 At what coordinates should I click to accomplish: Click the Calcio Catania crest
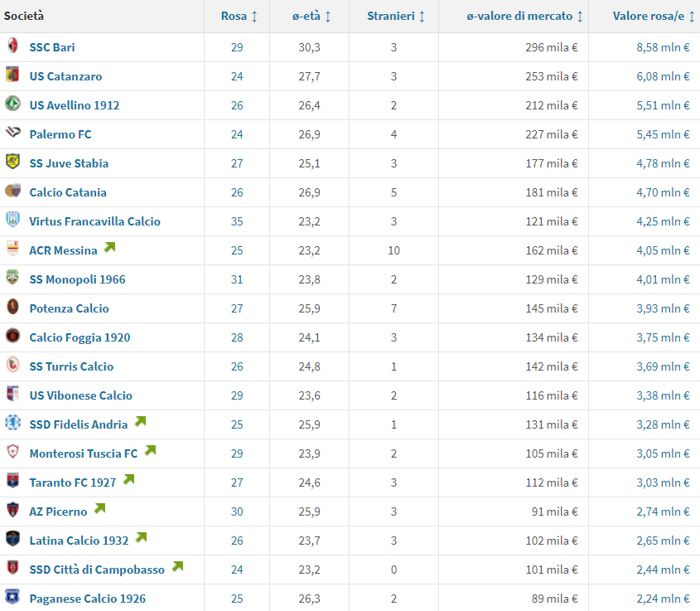tap(13, 191)
